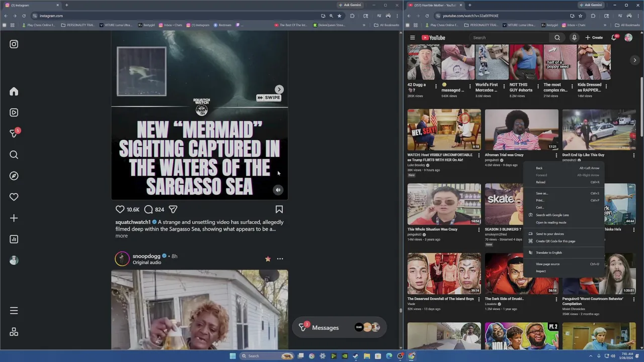Viewport: 644px width, 362px height.
Task: Choose 'Search with Google Lens'
Action: click(x=563, y=215)
